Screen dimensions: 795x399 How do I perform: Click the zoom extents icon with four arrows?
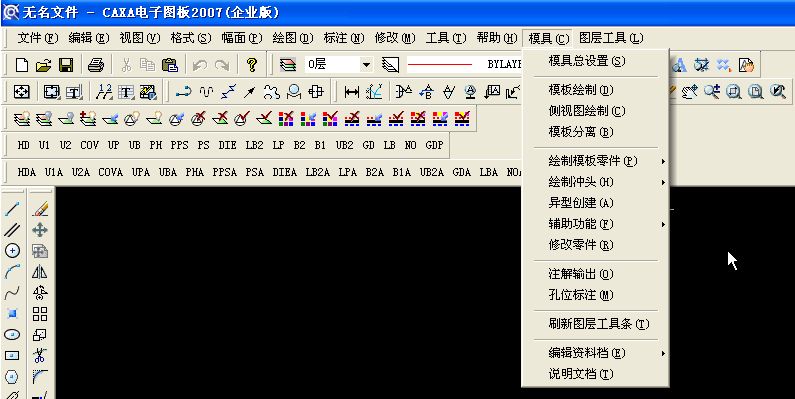click(x=21, y=92)
